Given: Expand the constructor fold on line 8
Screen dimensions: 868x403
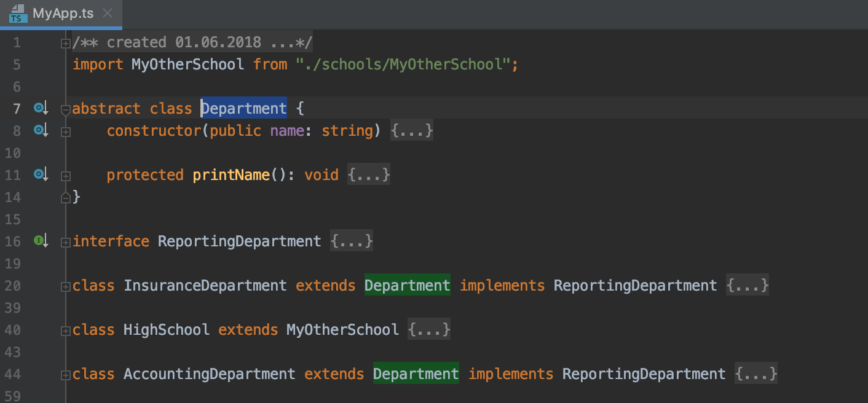Looking at the screenshot, I should coord(66,131).
